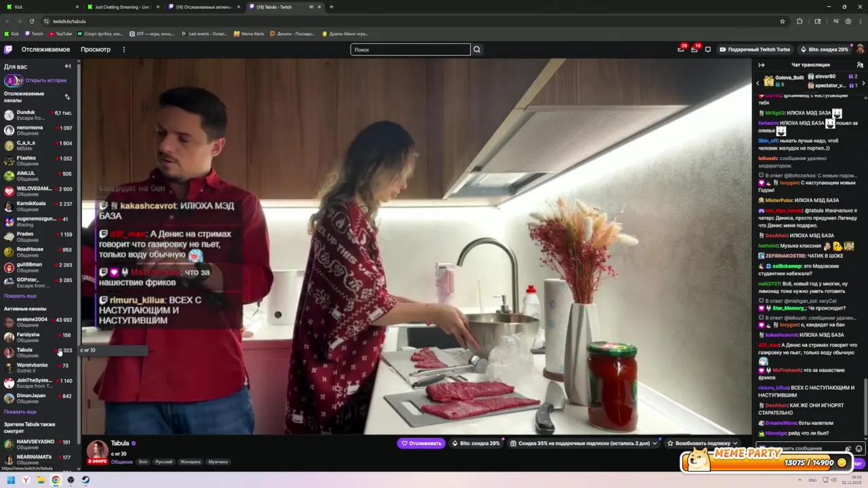
Task: Open notifications inbox with 16 badge
Action: point(694,49)
